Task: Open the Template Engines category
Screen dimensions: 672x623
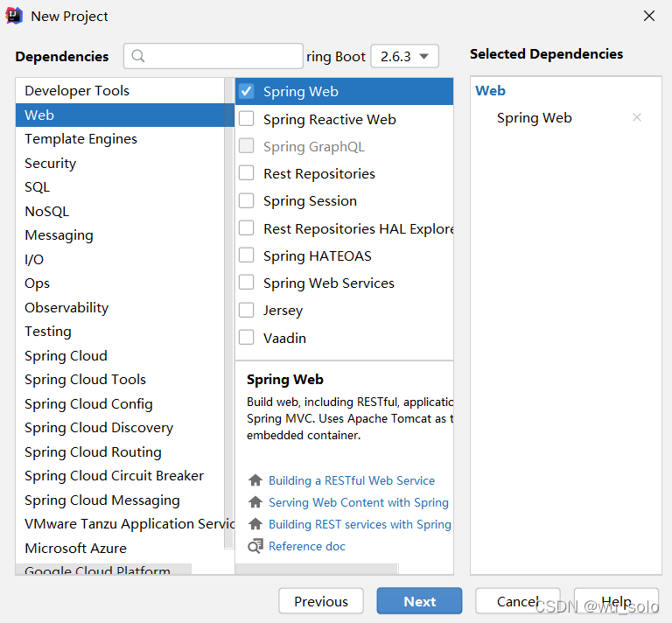Action: point(120,139)
